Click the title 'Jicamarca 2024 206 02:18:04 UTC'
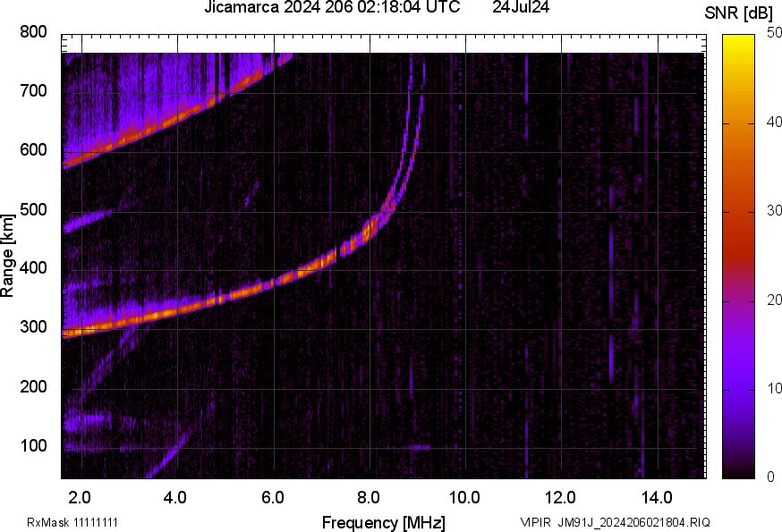 pyautogui.click(x=332, y=7)
